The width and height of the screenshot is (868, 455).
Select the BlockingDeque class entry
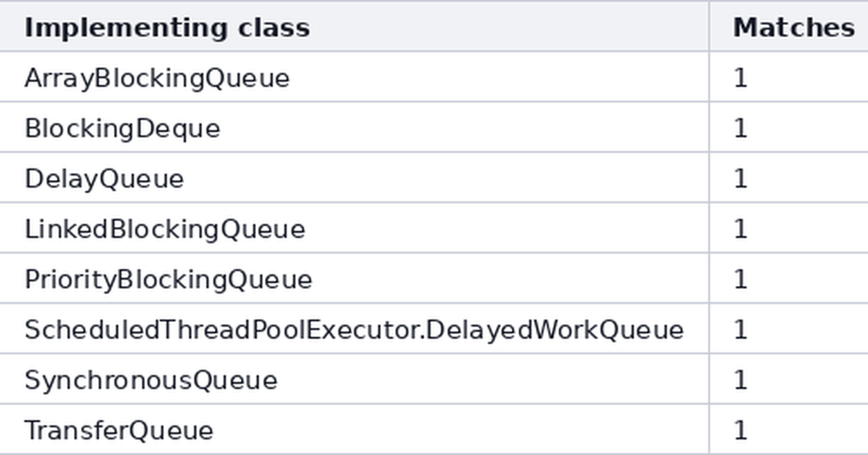122,129
